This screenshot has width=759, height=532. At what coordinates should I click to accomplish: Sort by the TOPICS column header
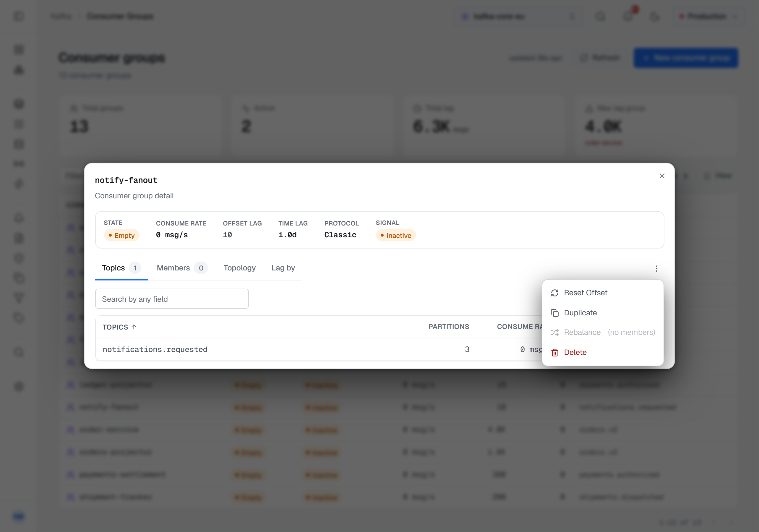[x=119, y=327]
